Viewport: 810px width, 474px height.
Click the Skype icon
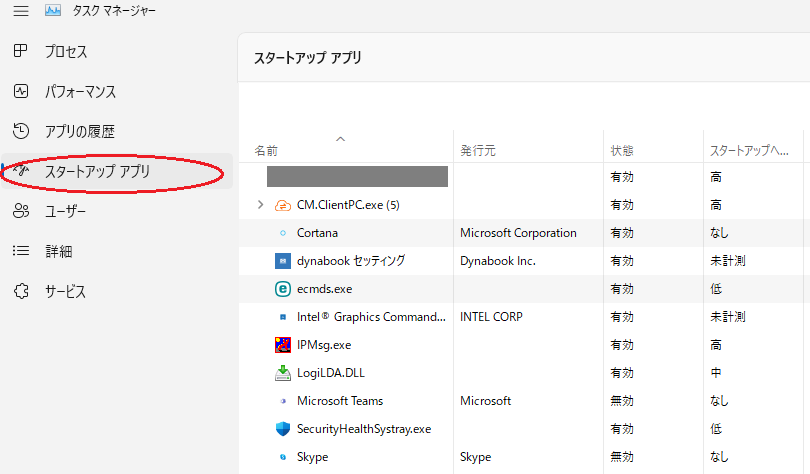coord(283,457)
